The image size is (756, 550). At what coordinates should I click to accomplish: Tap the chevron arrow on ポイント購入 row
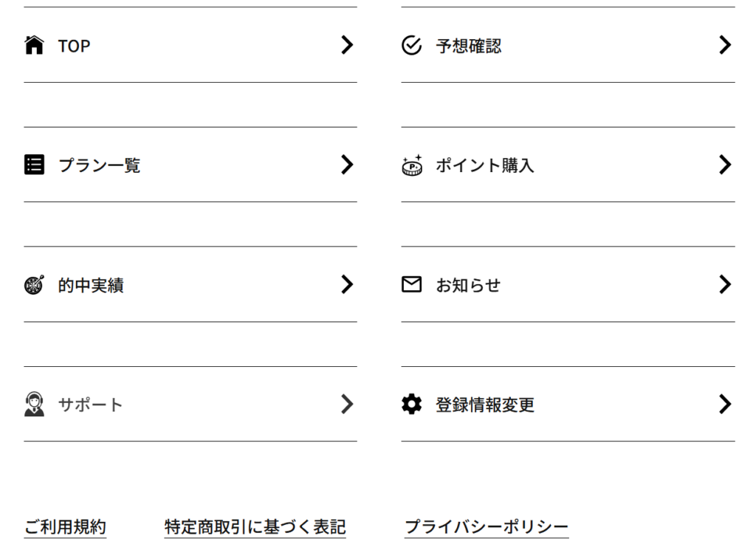pos(725,165)
